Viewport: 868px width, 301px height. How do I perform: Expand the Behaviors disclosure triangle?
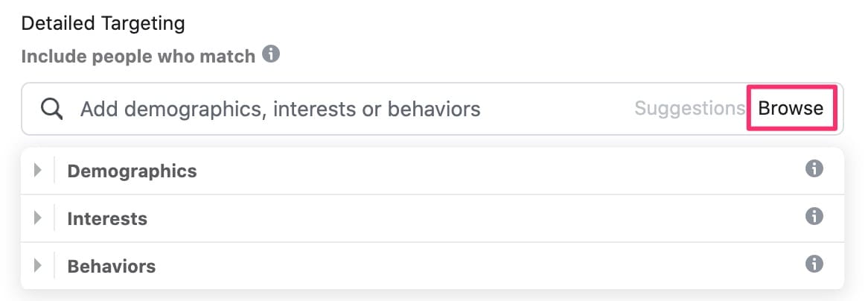38,265
